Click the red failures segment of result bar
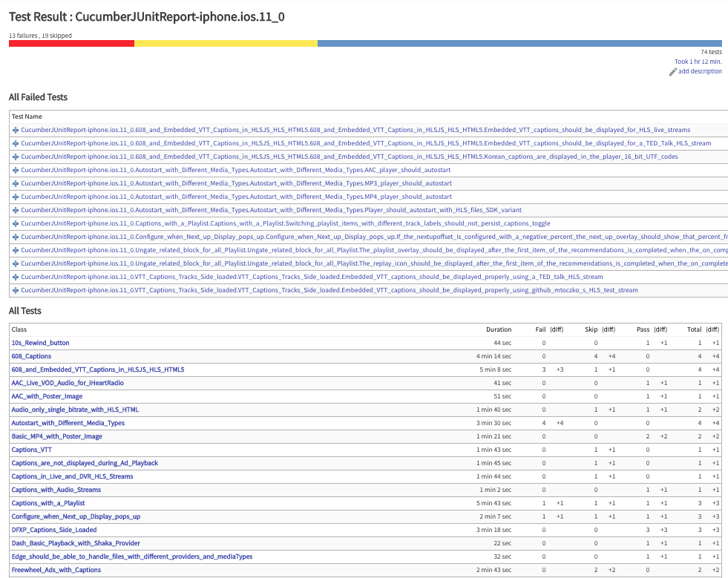This screenshot has width=728, height=578. (x=71, y=44)
